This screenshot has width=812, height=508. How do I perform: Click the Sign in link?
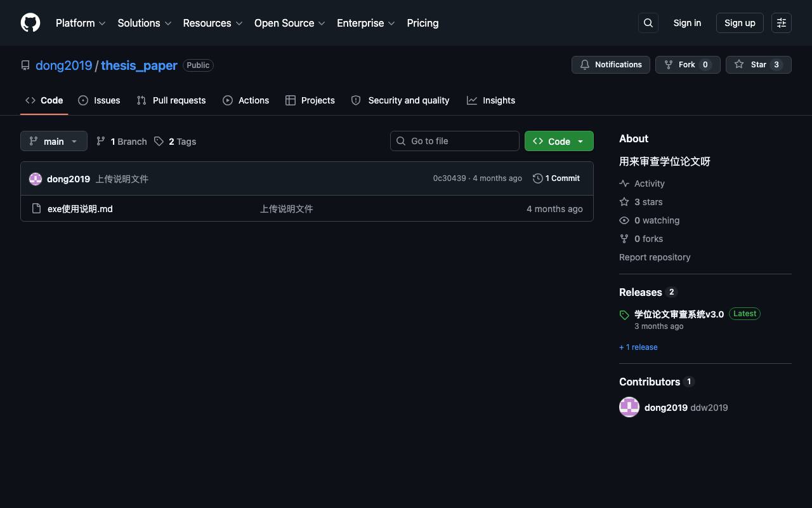click(x=687, y=23)
